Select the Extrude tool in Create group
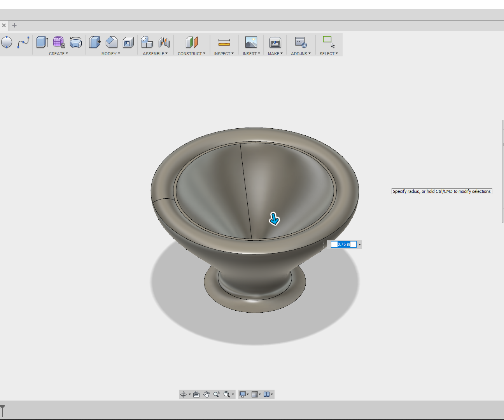The height and width of the screenshot is (420, 504). pos(42,42)
